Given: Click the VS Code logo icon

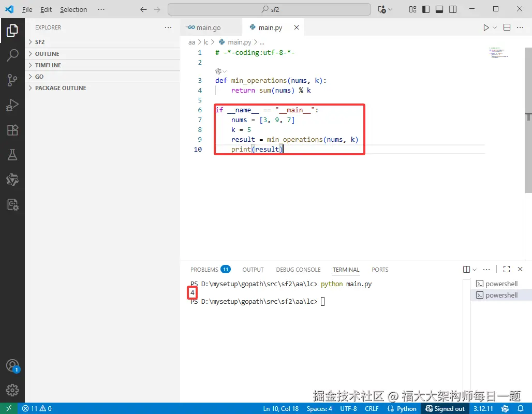Looking at the screenshot, I should pos(9,9).
